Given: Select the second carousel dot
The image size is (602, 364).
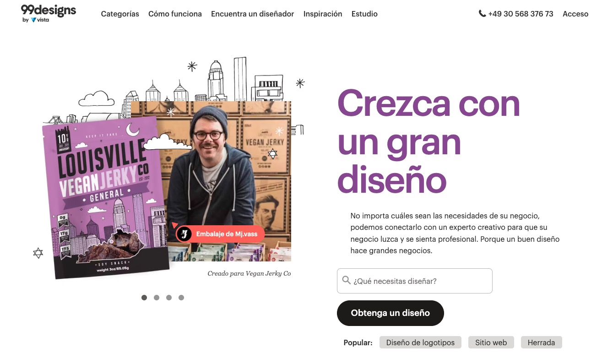Looking at the screenshot, I should pos(157,298).
